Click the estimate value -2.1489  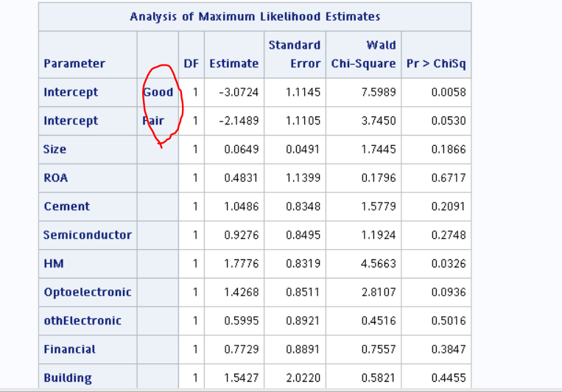239,121
